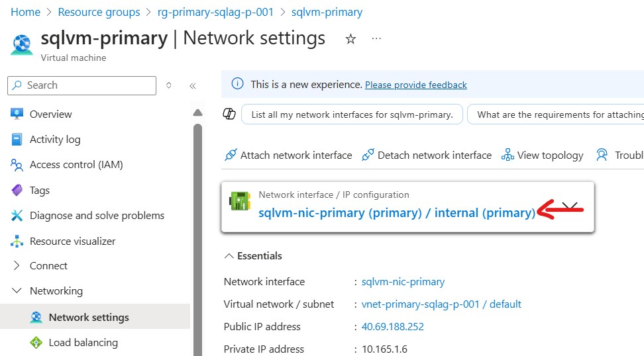Go to Home breadcrumb
644x356 pixels.
[25, 13]
